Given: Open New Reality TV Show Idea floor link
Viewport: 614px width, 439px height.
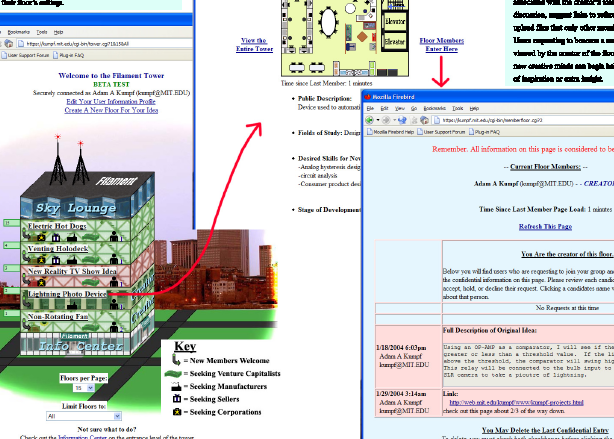Looking at the screenshot, I should (72, 271).
